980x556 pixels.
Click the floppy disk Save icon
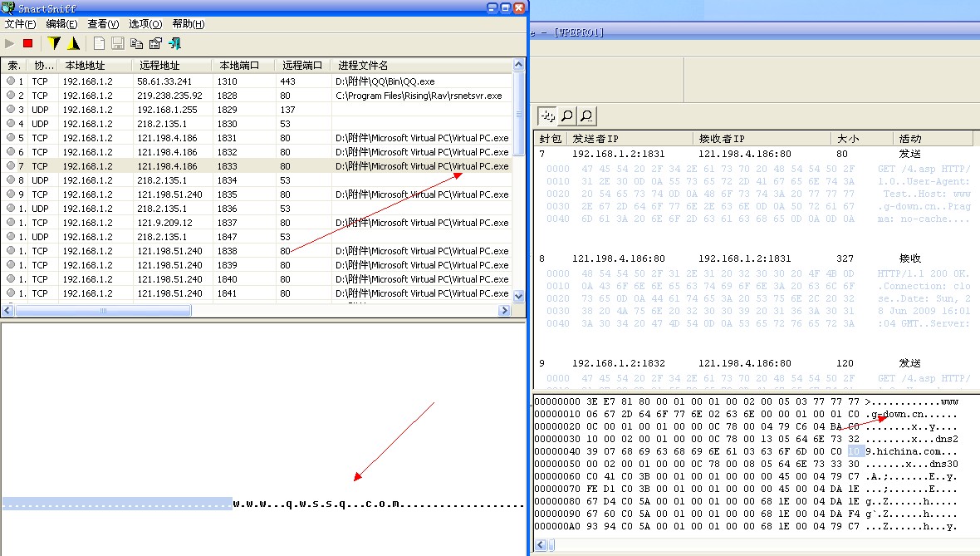[x=117, y=43]
